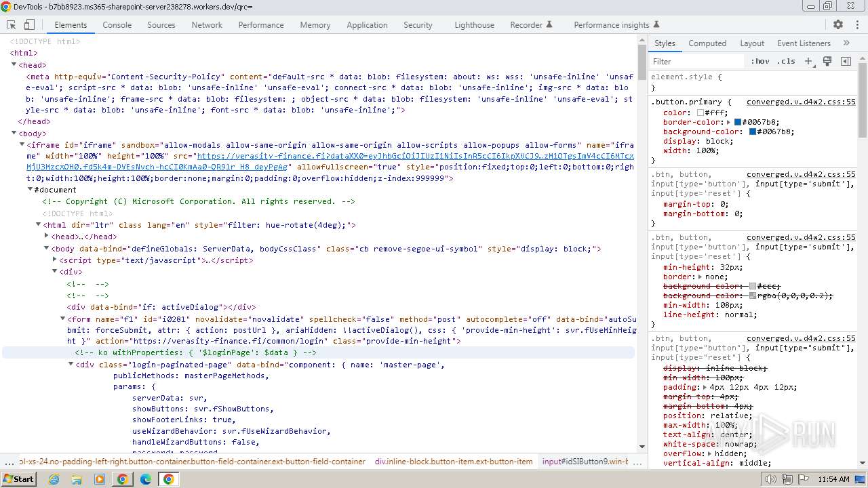Expand the padding shorthand triangle
Viewport: 868px width, 488px height.
pyautogui.click(x=705, y=387)
